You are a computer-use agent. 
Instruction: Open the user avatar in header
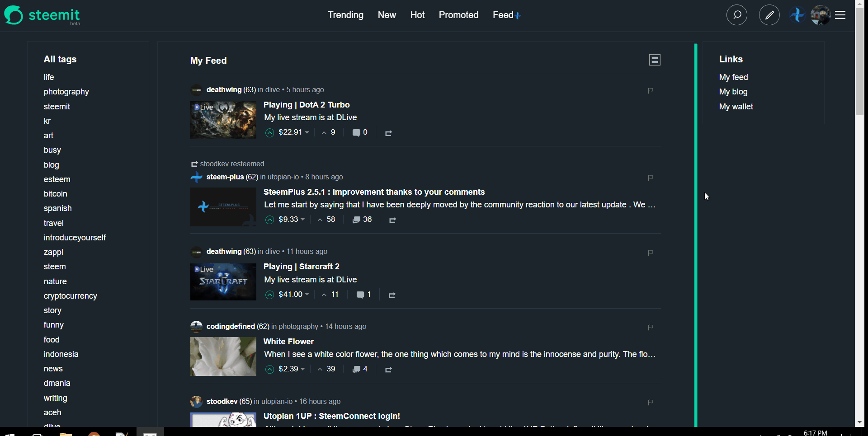[x=821, y=15]
